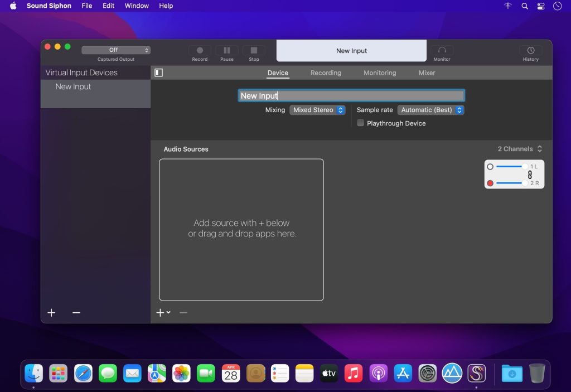Enable the Playthrough Device checkbox

[361, 123]
